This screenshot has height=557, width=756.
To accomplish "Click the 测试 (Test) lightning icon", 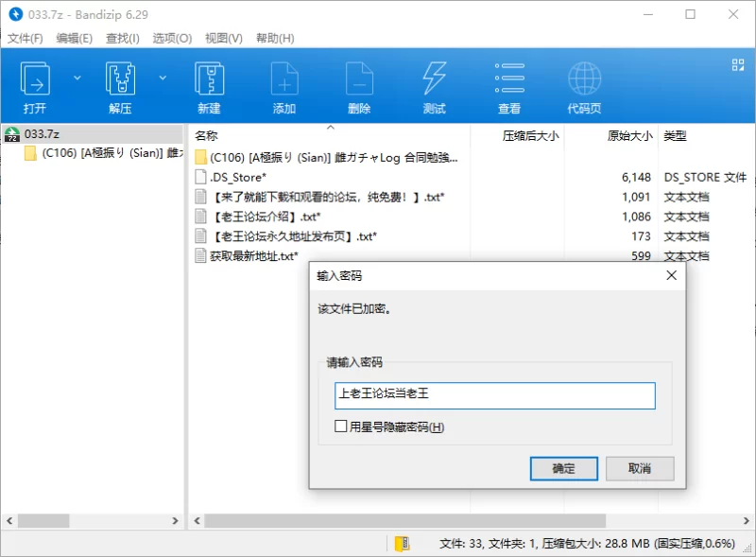I will (434, 78).
